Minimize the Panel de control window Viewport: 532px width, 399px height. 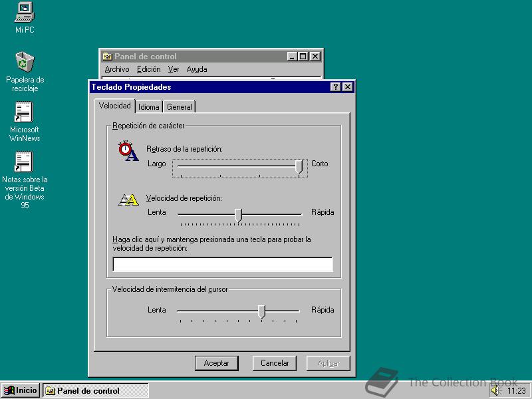[292, 57]
